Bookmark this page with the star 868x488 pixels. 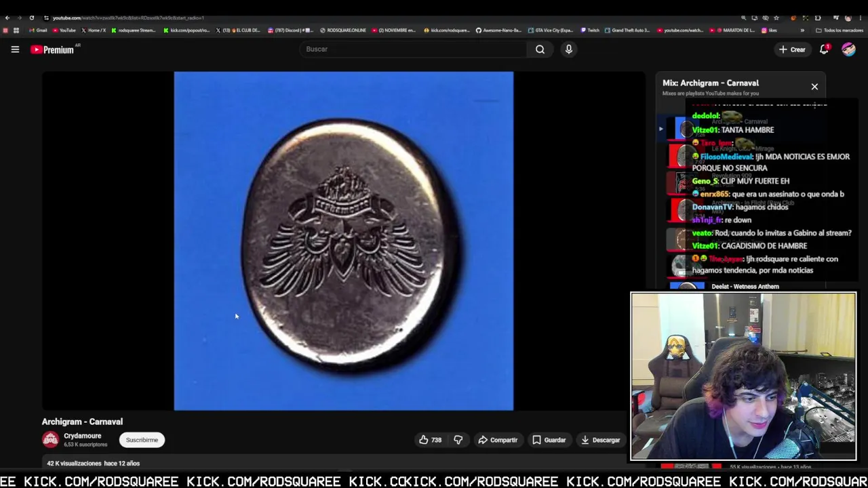[x=776, y=18]
